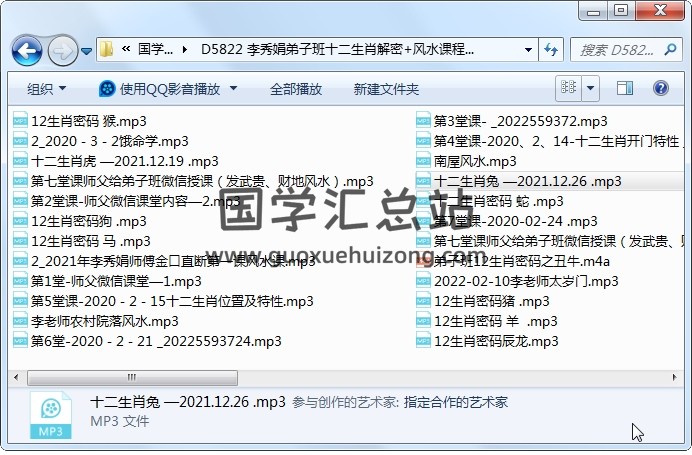Click MP3 icon of 2_2020 - 3 - 2饿命学.mp3
The width and height of the screenshot is (692, 455).
click(x=20, y=141)
